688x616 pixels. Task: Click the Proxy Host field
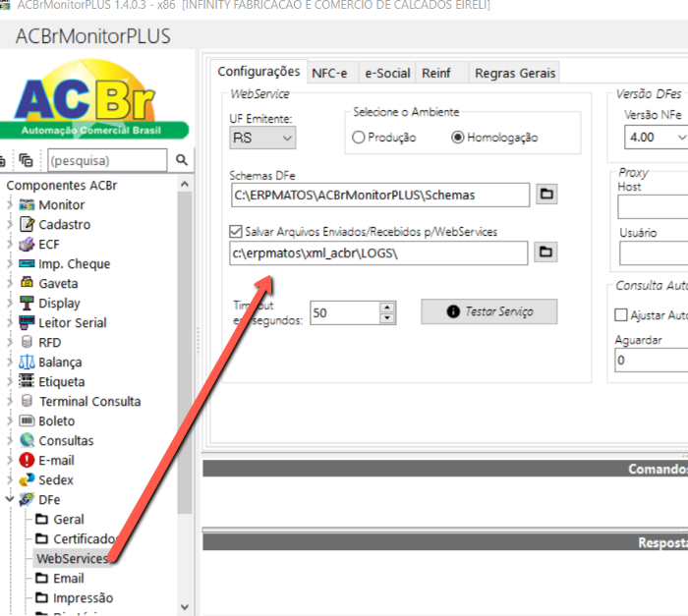click(653, 206)
